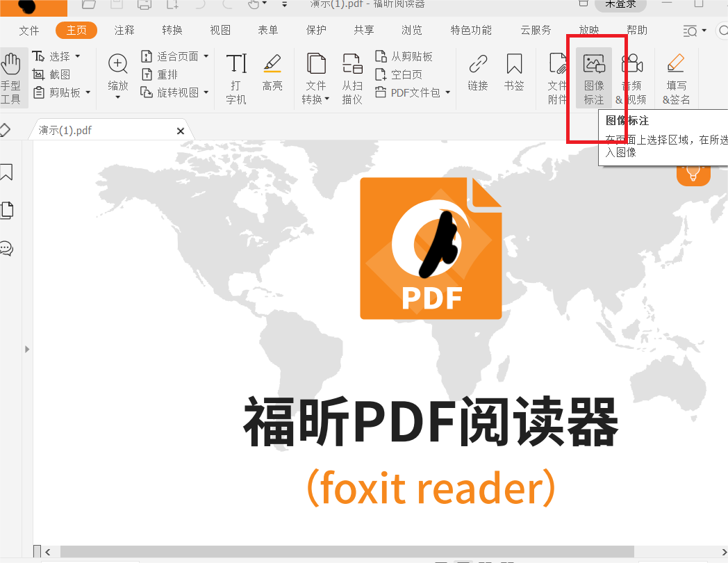Viewport: 728px width, 563px height.
Task: Open the bookmarks panel in left sidebar
Action: [8, 172]
